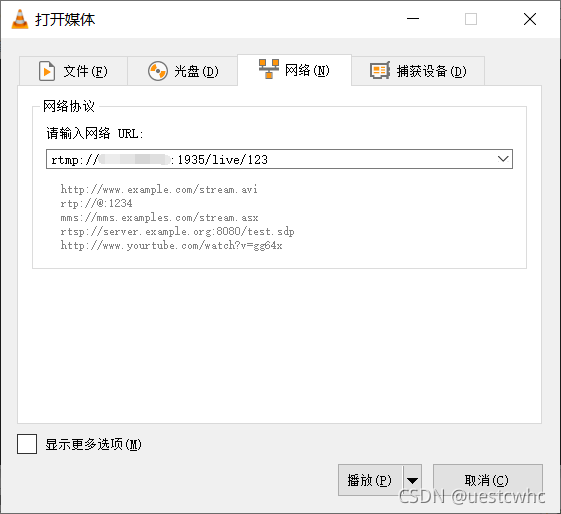Image resolution: width=561 pixels, height=514 pixels.
Task: Click example text rtsp://server.example.org:8080/test.sdp
Action: 177,231
